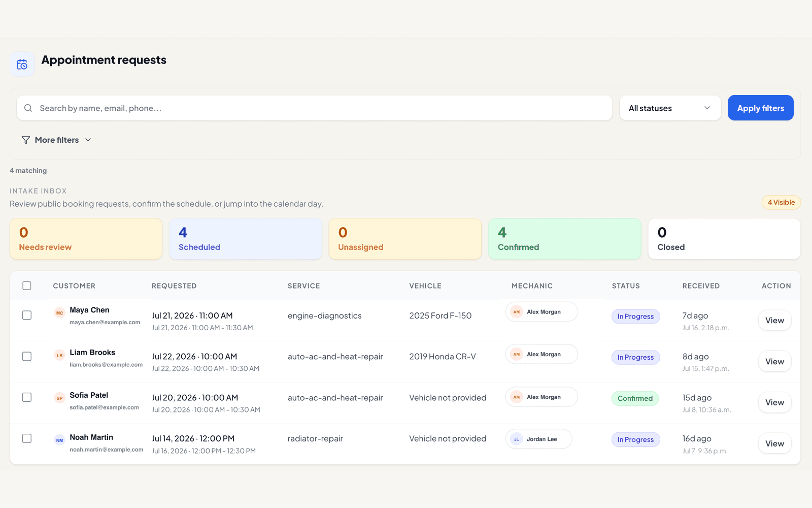Screen dimensions: 812x508
Task: Click radiator-repair service cell
Action: (x=315, y=438)
